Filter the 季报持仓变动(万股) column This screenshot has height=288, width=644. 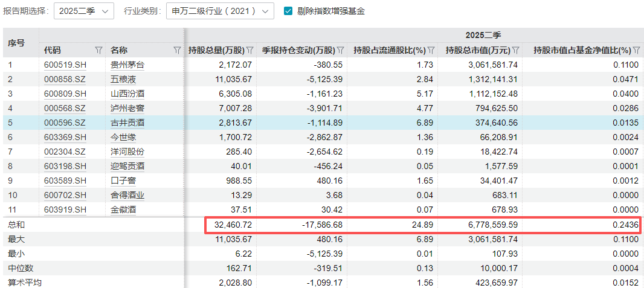[x=341, y=50]
